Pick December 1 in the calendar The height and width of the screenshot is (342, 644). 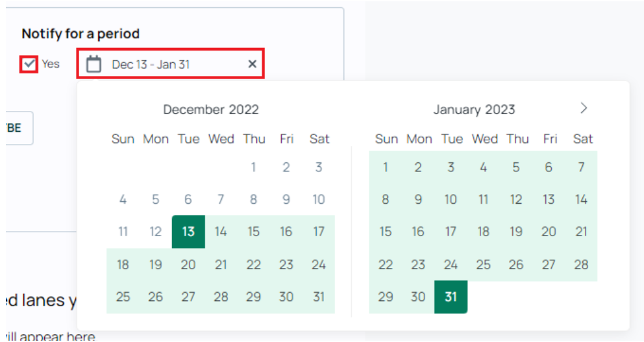253,167
